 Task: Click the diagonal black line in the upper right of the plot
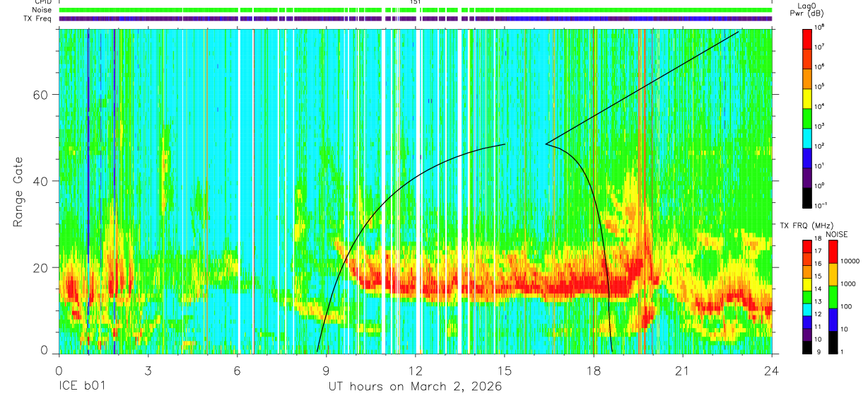642,88
